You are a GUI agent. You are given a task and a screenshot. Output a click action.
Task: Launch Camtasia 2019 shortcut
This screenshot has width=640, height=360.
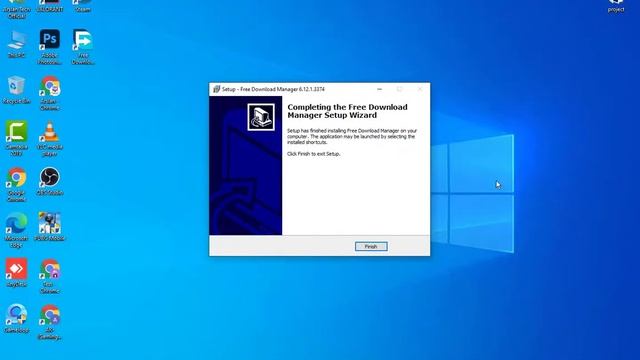[16, 139]
